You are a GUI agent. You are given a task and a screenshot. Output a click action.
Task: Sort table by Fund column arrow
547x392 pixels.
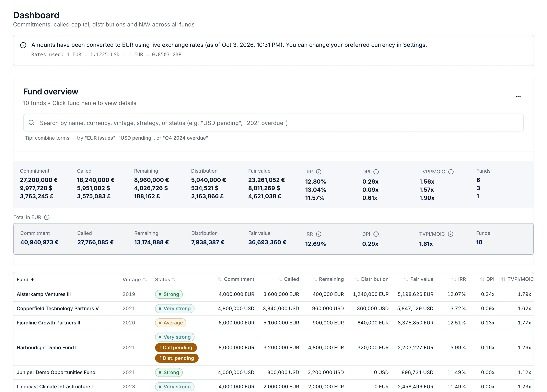pyautogui.click(x=33, y=279)
